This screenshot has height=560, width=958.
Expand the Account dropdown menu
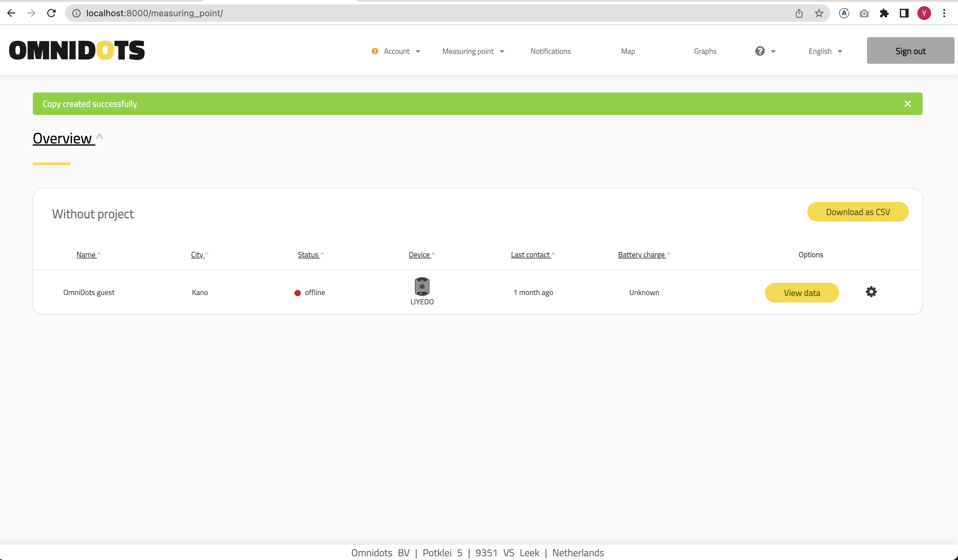(x=402, y=51)
